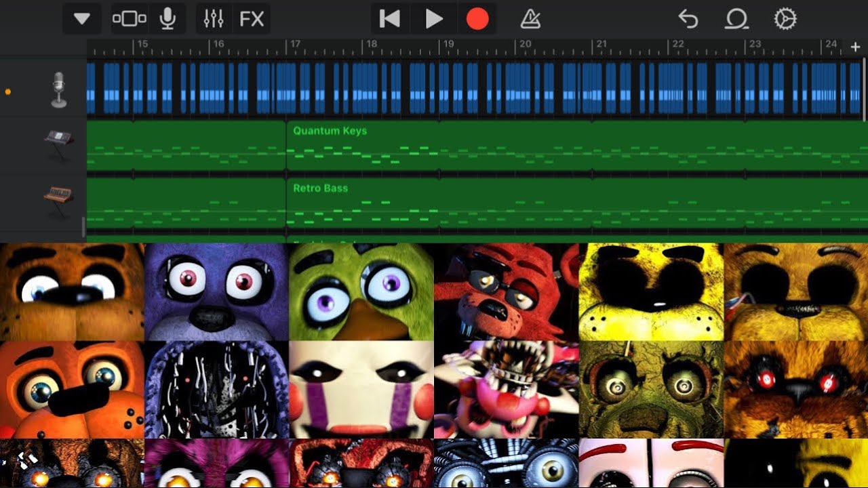Open the My Songs dropdown triangle
This screenshot has height=488, width=868.
tap(82, 19)
